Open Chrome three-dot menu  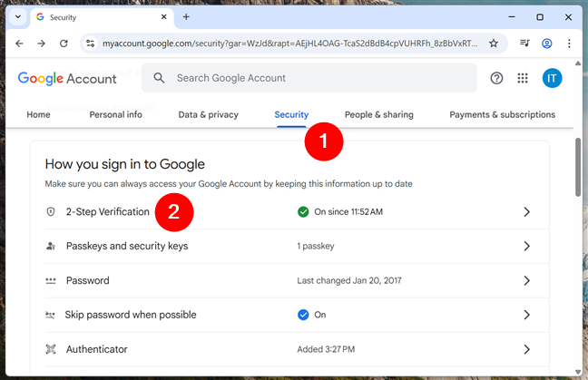(569, 44)
